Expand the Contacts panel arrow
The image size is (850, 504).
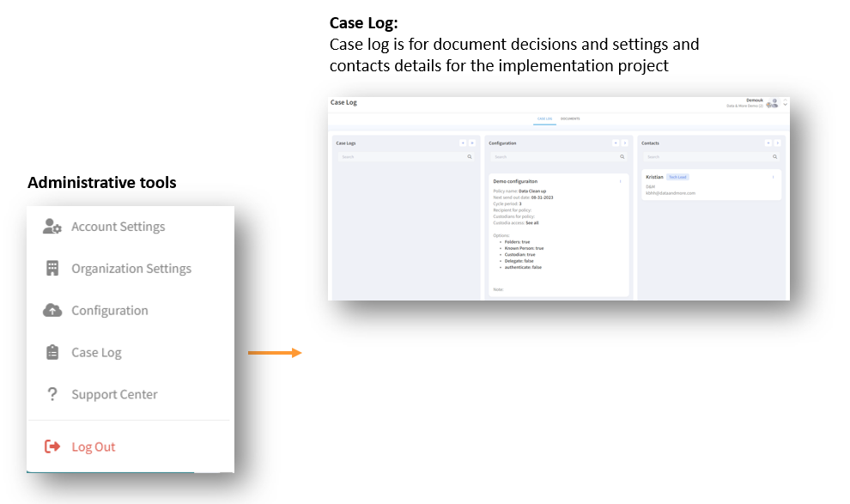[x=777, y=143]
